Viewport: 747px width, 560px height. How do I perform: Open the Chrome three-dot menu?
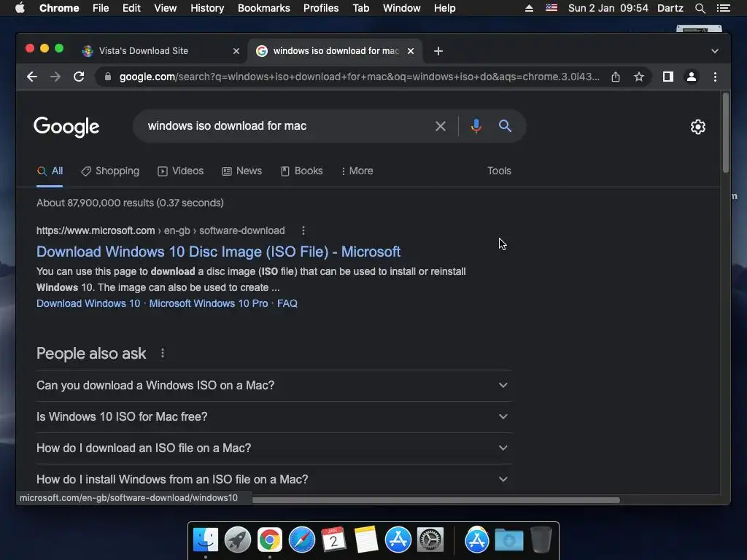pos(715,77)
